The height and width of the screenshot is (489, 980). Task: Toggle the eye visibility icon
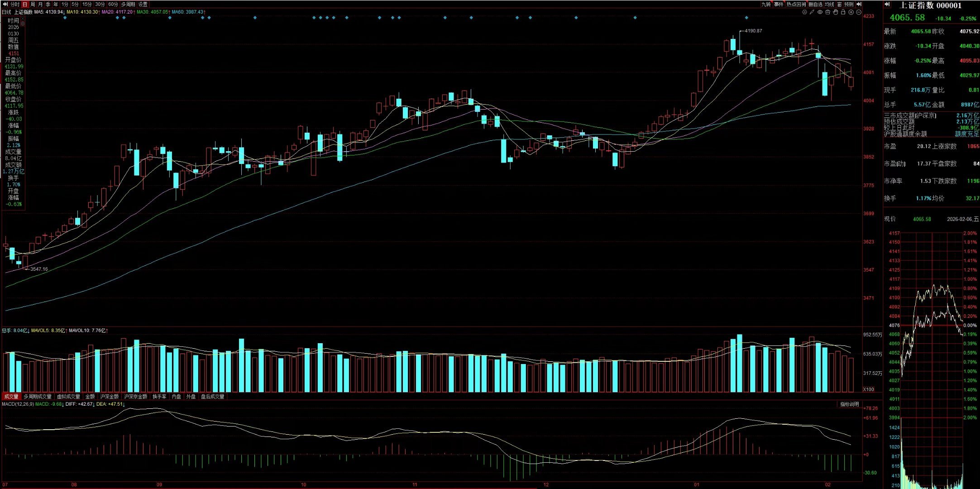[x=820, y=12]
